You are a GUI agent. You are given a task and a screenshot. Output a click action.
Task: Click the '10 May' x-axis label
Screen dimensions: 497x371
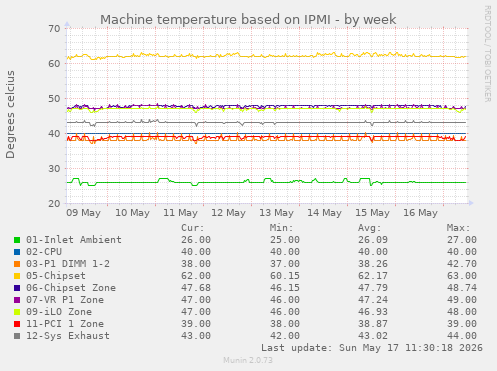(132, 213)
